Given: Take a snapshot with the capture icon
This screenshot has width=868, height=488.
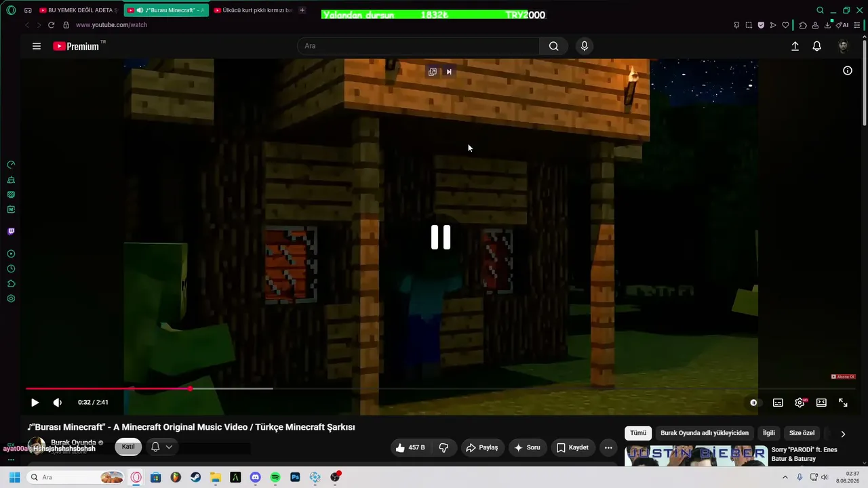Looking at the screenshot, I should (x=749, y=25).
